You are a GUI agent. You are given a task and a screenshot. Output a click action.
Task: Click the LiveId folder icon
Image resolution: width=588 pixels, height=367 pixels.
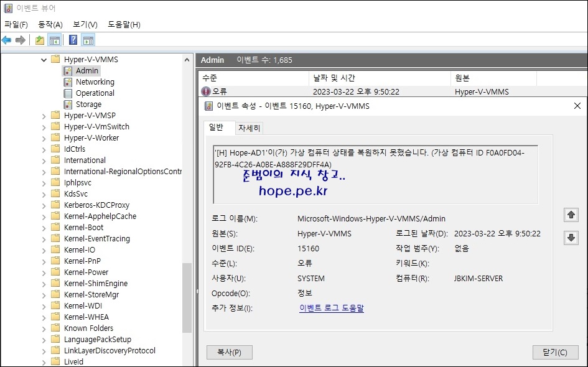[x=55, y=361]
